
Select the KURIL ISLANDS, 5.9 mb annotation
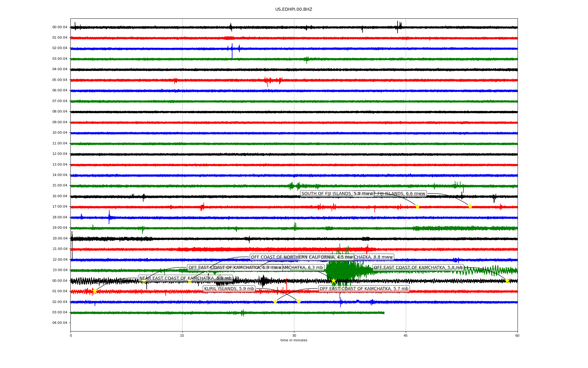pos(229,289)
